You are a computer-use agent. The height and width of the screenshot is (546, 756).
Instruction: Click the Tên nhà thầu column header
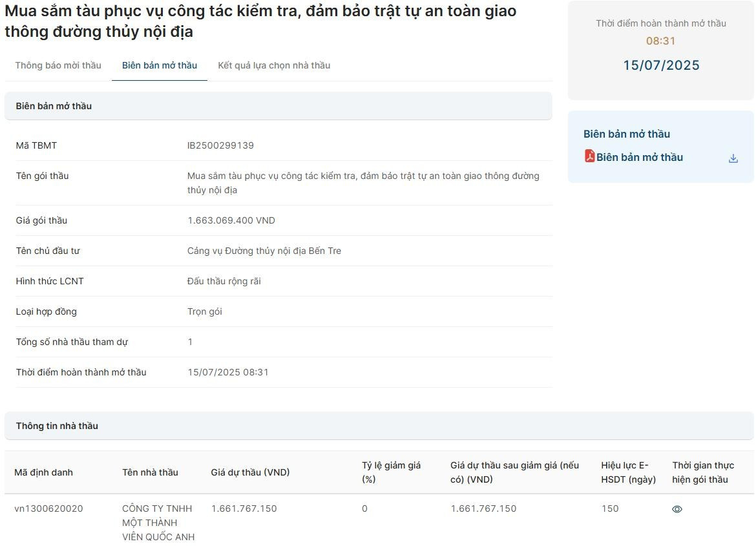[150, 472]
